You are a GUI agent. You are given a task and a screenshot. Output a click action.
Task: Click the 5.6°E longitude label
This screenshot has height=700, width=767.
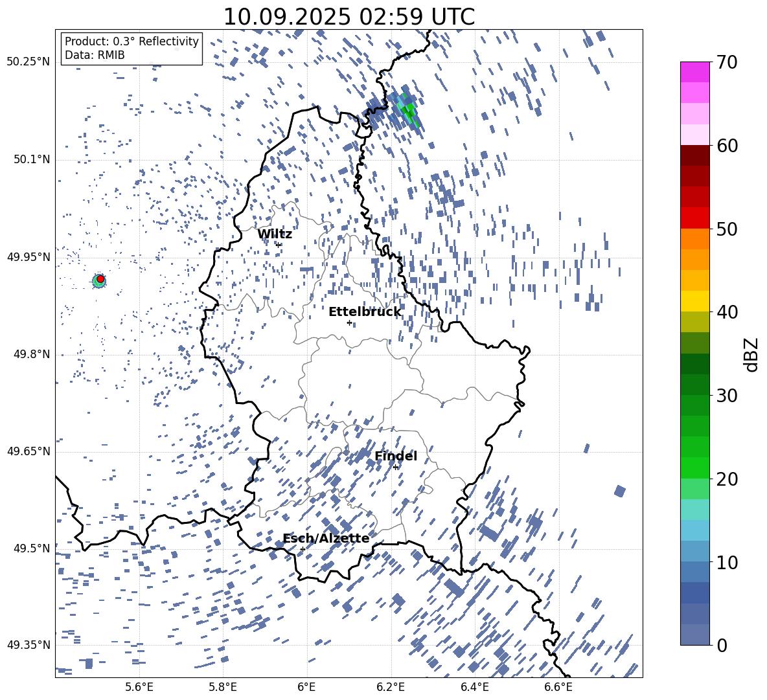(x=139, y=687)
